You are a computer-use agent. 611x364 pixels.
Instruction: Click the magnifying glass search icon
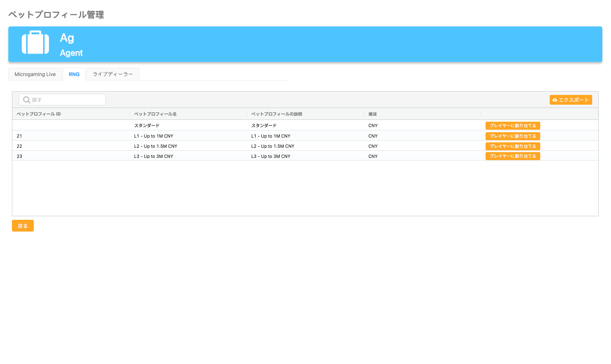(26, 100)
